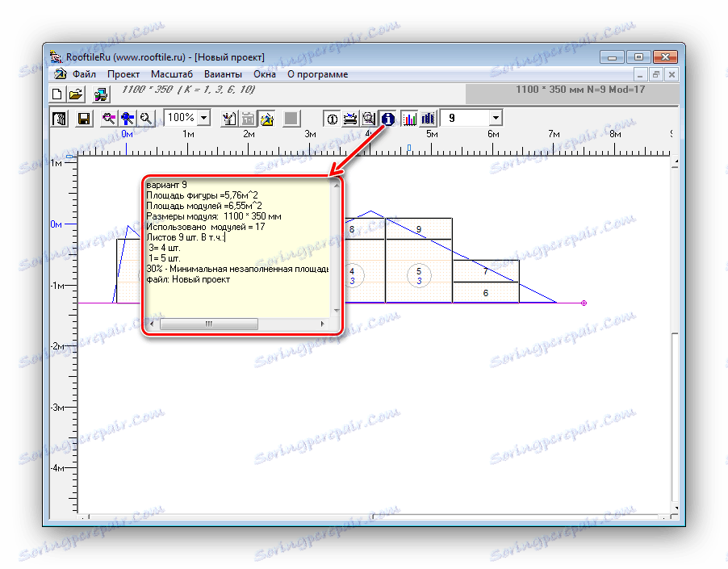728x569 pixels.
Task: Click the '1100 * 350 ( K = 1, 3, 6, 10)' label
Action: pos(188,90)
